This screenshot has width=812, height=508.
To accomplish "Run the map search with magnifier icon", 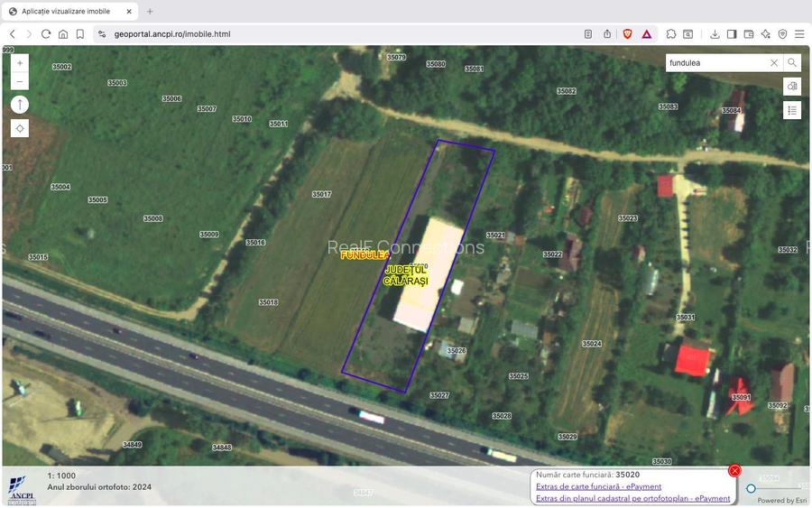I will [791, 63].
